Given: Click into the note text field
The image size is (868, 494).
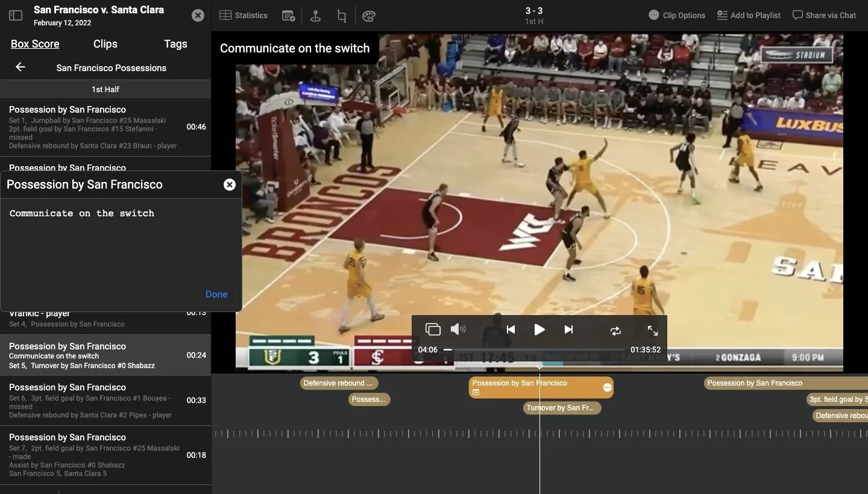Looking at the screenshot, I should coord(121,241).
